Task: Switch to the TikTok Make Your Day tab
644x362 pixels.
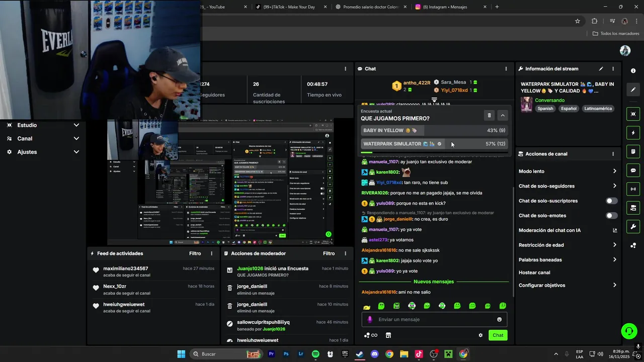Action: pos(291,7)
